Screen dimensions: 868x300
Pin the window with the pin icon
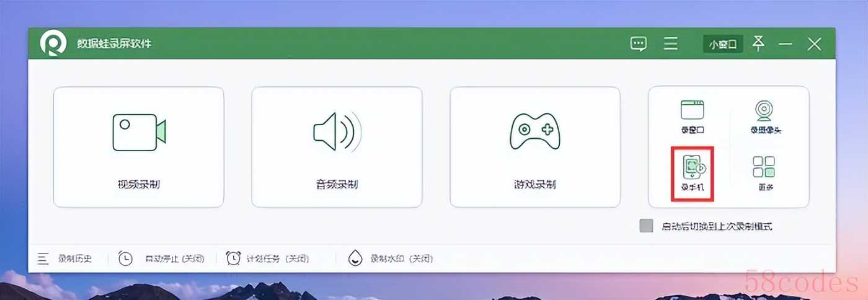pyautogui.click(x=758, y=43)
